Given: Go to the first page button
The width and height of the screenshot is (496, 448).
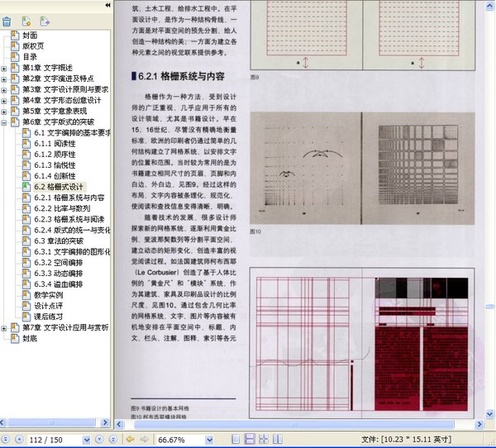Looking at the screenshot, I should pos(6,439).
